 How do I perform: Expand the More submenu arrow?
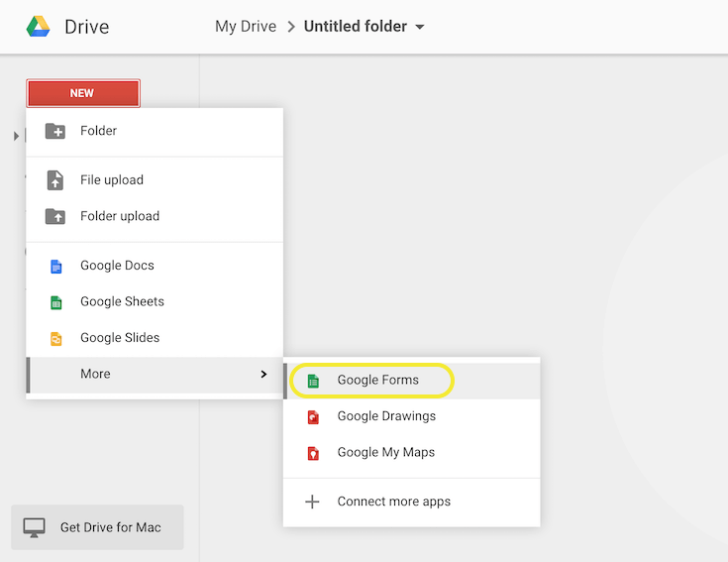(263, 374)
